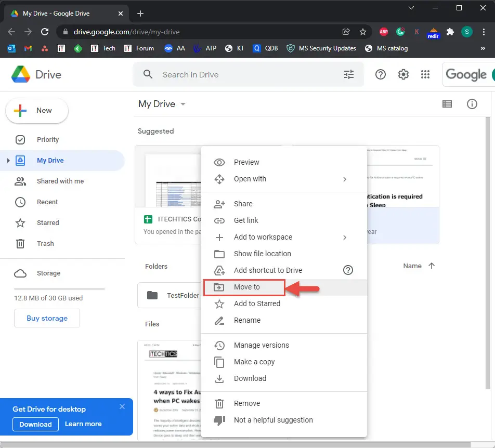Select Remove from the context menu
Screen dimensions: 495x448
coord(284,403)
